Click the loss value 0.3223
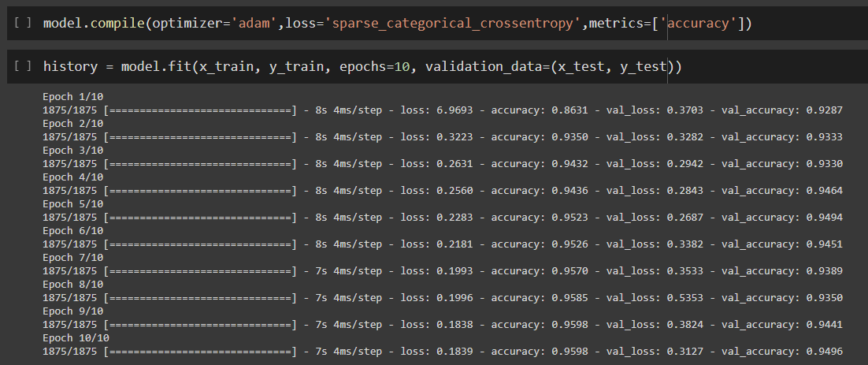 (454, 137)
